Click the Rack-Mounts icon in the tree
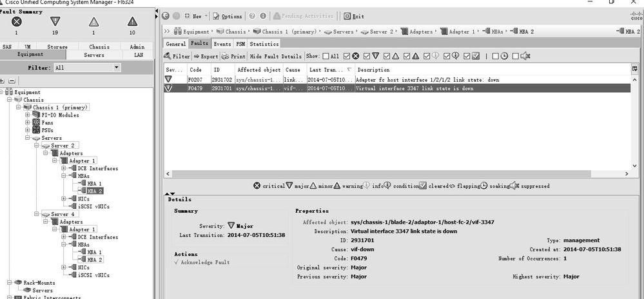This screenshot has width=644, height=299. 17,283
